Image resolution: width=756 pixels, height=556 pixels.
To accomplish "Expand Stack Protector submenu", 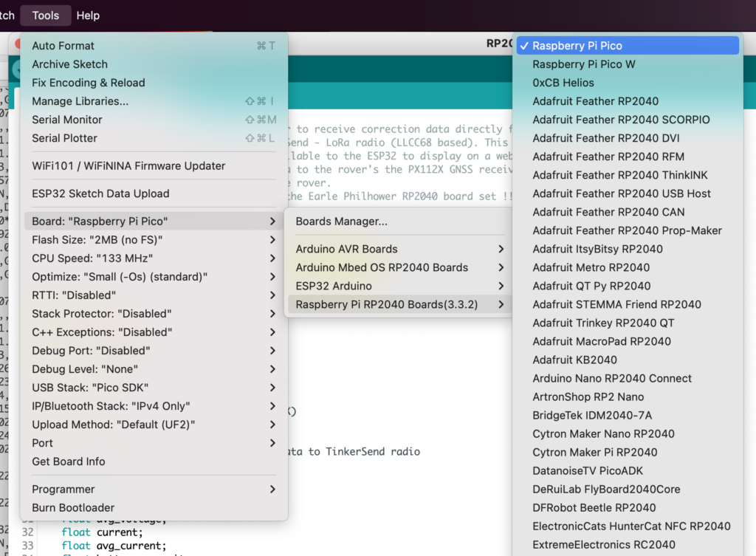I will 154,314.
